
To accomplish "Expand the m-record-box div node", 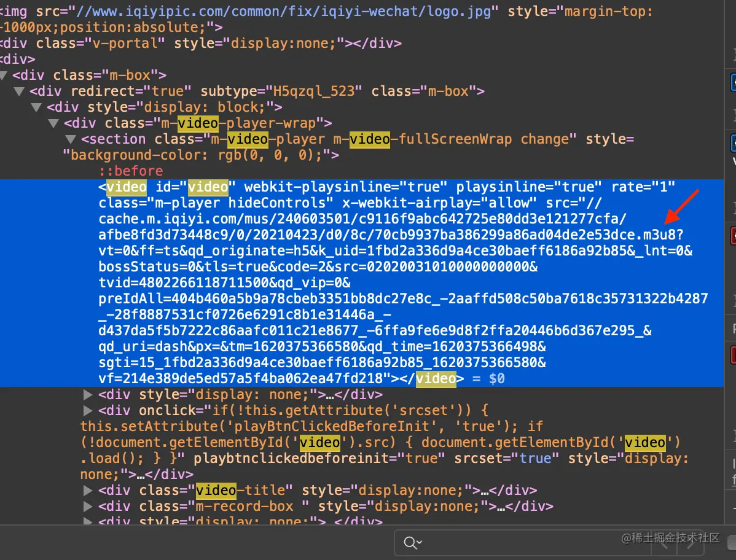I will [x=88, y=507].
